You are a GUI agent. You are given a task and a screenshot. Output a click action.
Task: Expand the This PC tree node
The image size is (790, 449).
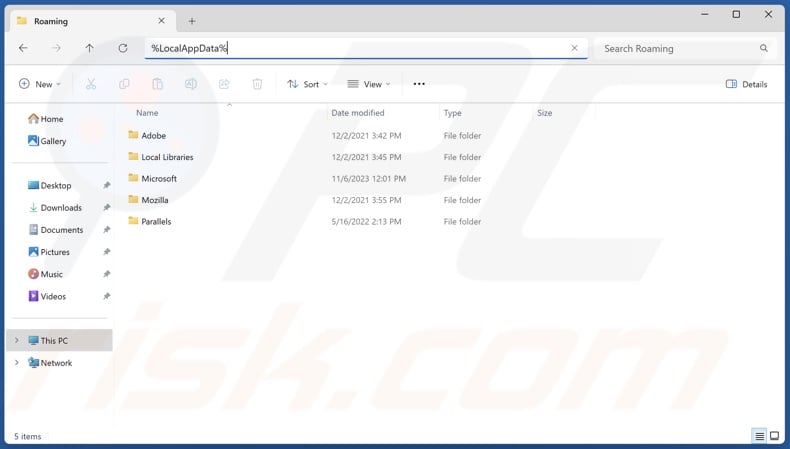pos(17,341)
